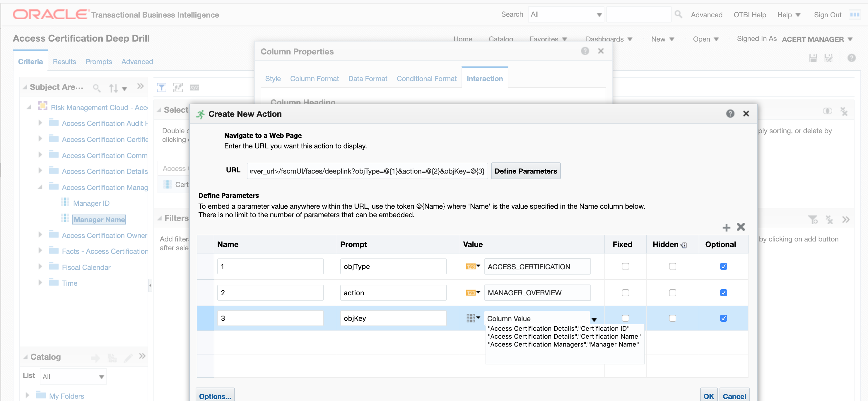The height and width of the screenshot is (401, 868).
Task: Open the Advanced tab of analysis
Action: (137, 62)
